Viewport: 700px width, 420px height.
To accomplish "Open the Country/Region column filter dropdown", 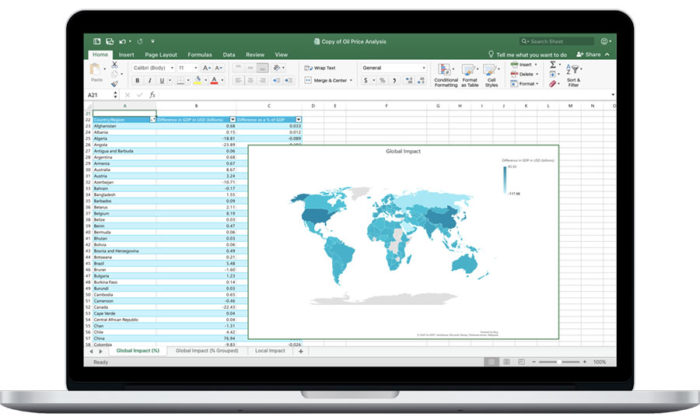I will pos(153,120).
